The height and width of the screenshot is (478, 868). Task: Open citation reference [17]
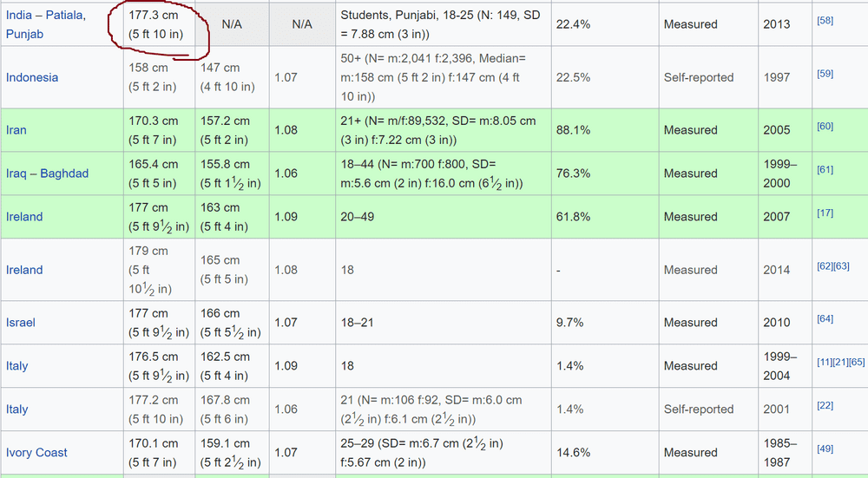(x=825, y=213)
